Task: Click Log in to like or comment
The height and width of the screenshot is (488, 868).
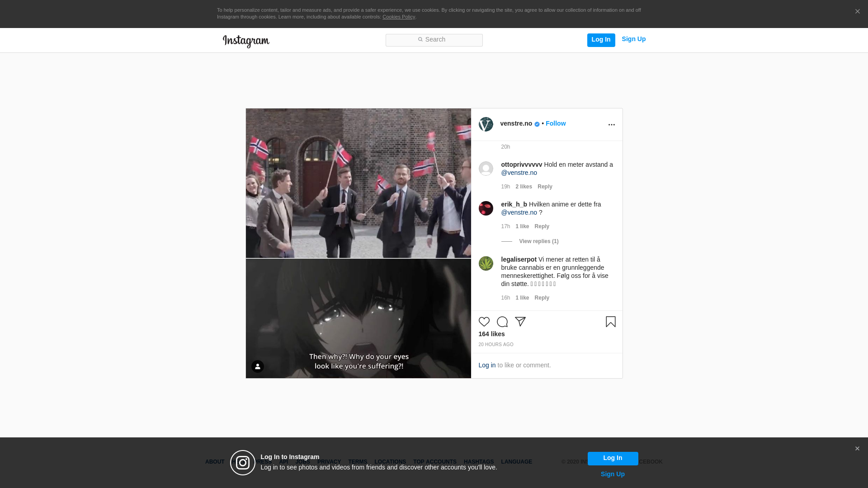Action: [487, 365]
